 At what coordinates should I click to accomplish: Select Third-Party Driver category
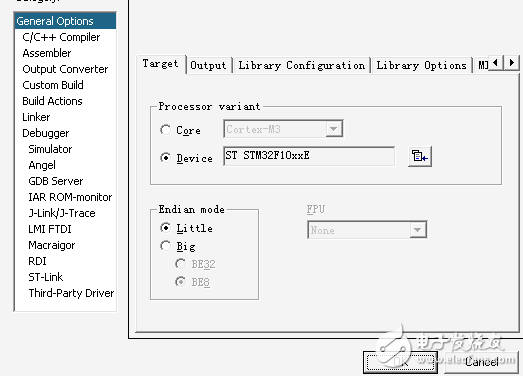tap(71, 293)
